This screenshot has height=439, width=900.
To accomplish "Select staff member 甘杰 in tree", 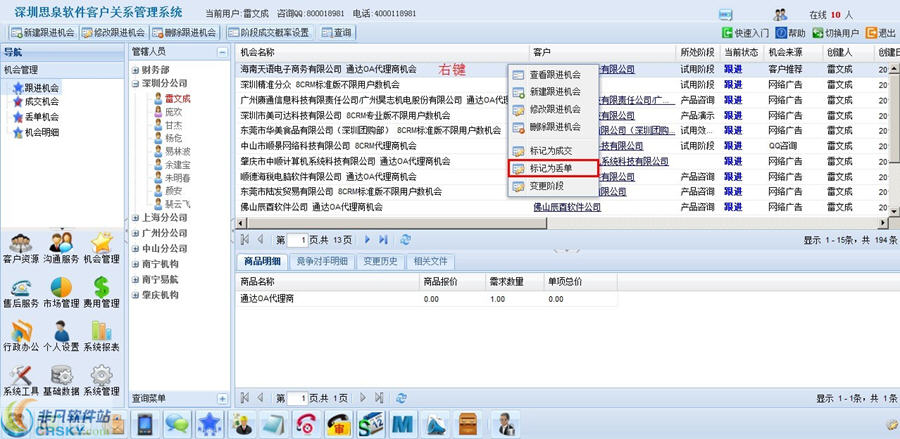I will pyautogui.click(x=173, y=125).
